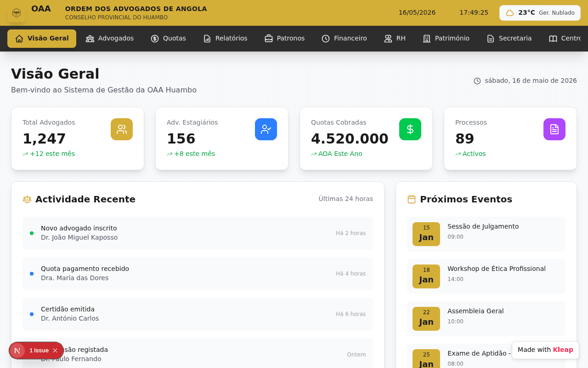Click Dr. João Miguel Kaposso name
Screen dimensions: 588x368
coord(79,237)
